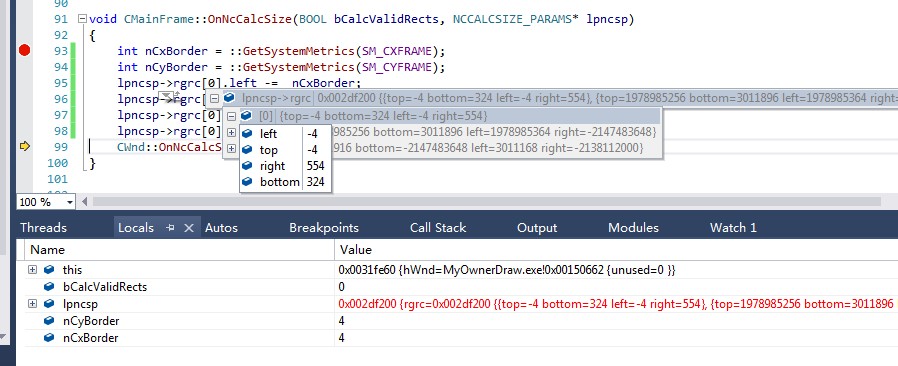Select the right member icon in datatip
Screen dimensions: 898x366
point(247,166)
